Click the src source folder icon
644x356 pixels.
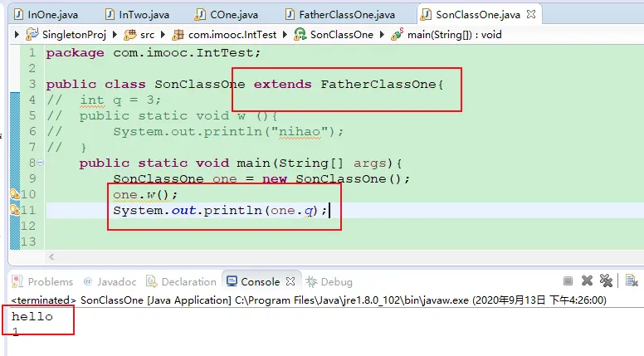point(130,35)
